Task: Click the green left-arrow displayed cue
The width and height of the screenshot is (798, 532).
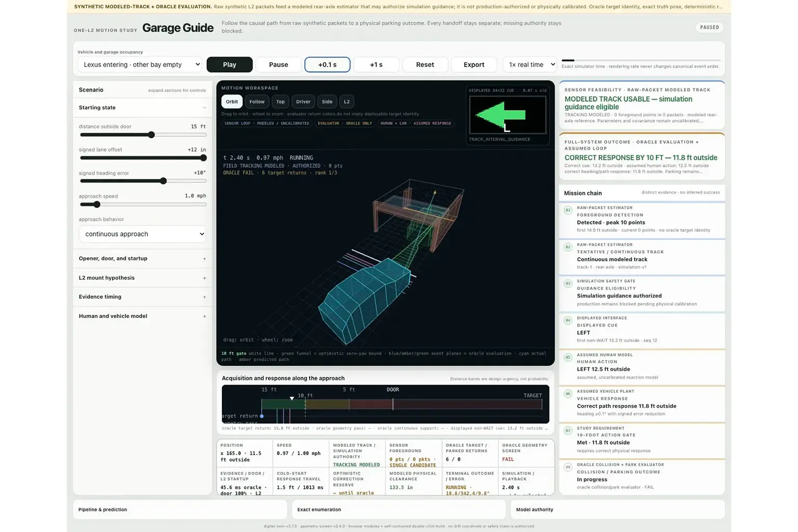Action: pyautogui.click(x=500, y=115)
